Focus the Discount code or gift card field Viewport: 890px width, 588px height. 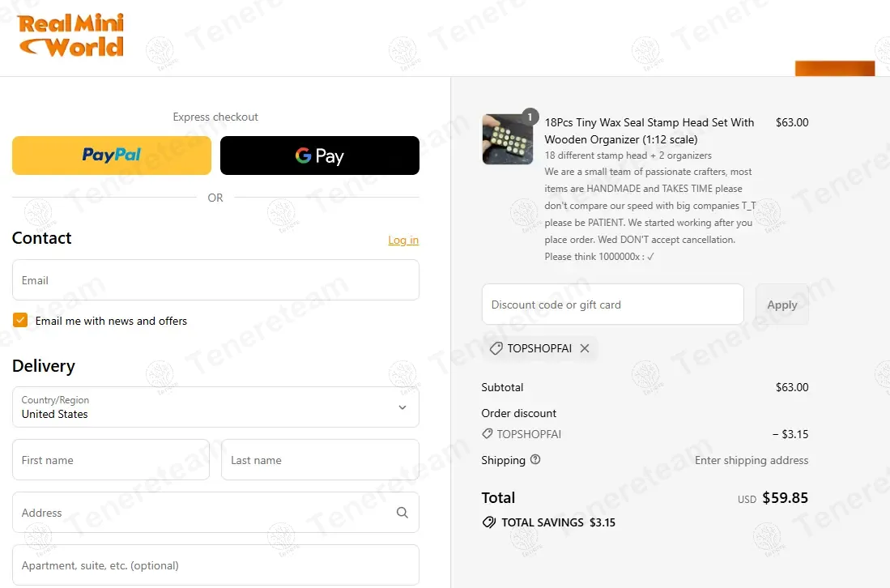pyautogui.click(x=613, y=305)
